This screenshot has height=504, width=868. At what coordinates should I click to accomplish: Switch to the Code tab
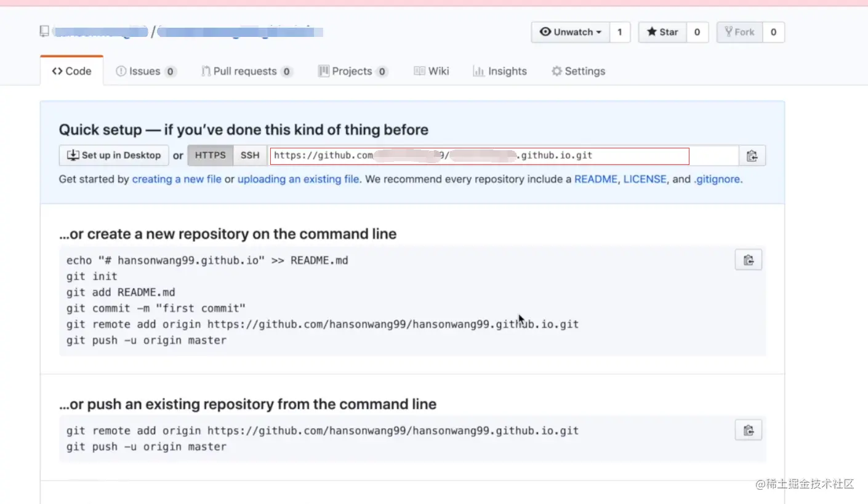tap(72, 71)
